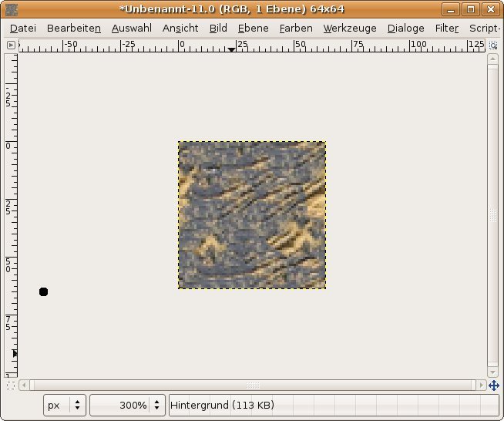This screenshot has height=421, width=504.
Task: Toggle zoom-on-resize icon at top right
Action: point(492,45)
